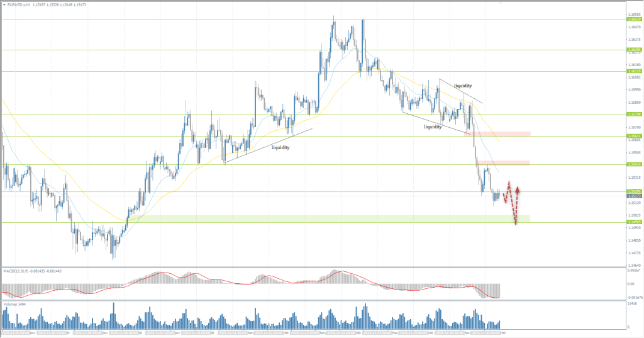Select the 1.15414 price level label

pos(633,164)
